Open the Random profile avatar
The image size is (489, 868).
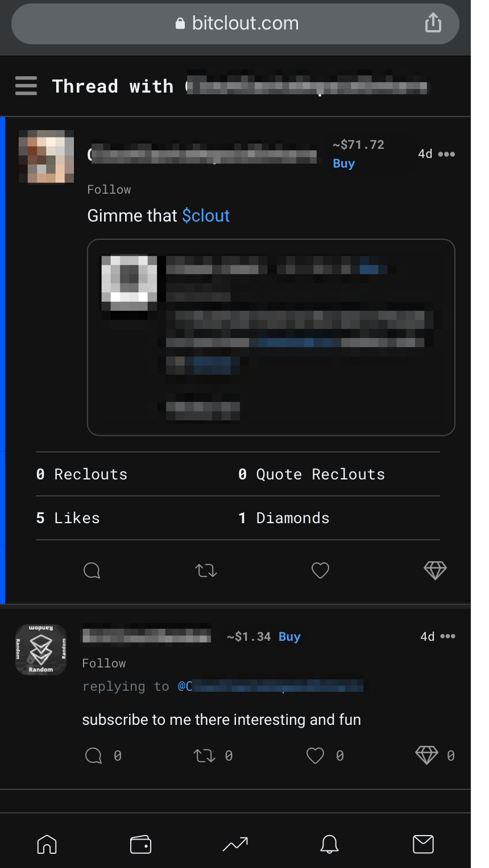coord(41,649)
